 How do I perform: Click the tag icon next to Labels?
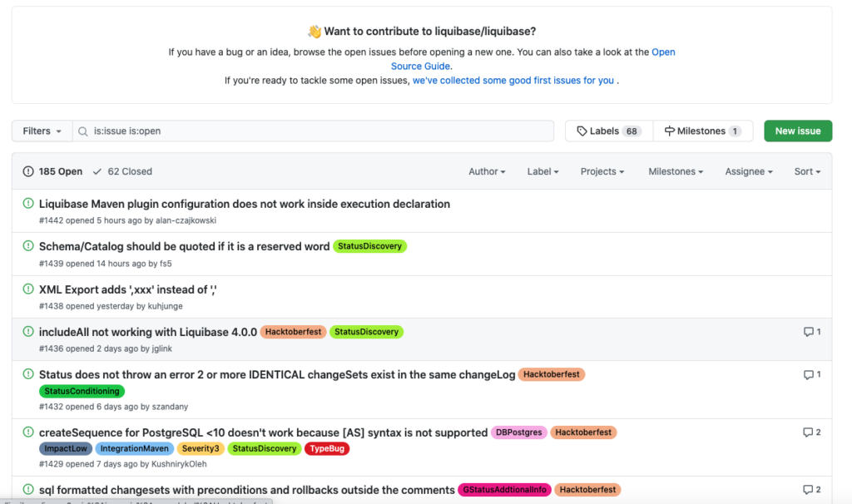[582, 131]
